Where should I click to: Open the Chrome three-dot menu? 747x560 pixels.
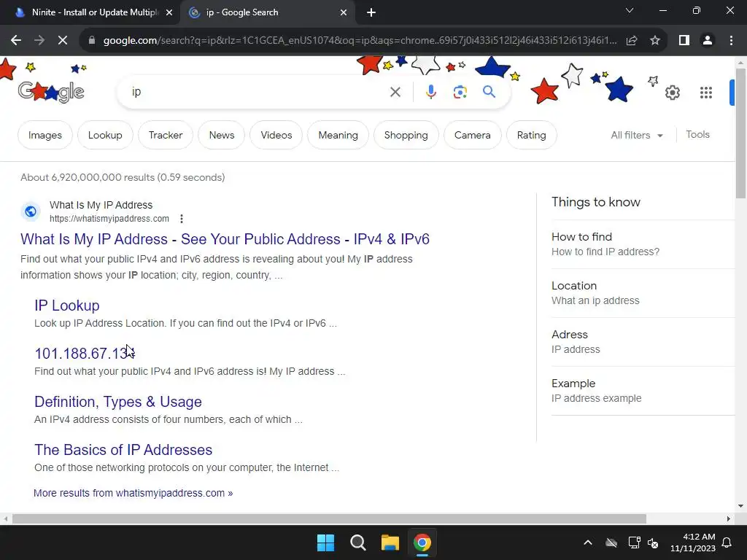pyautogui.click(x=731, y=41)
